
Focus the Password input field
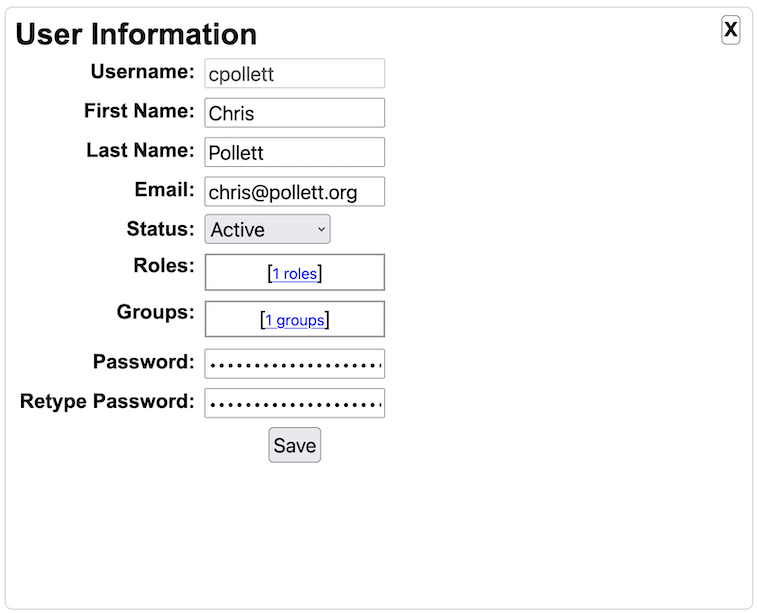(x=294, y=364)
